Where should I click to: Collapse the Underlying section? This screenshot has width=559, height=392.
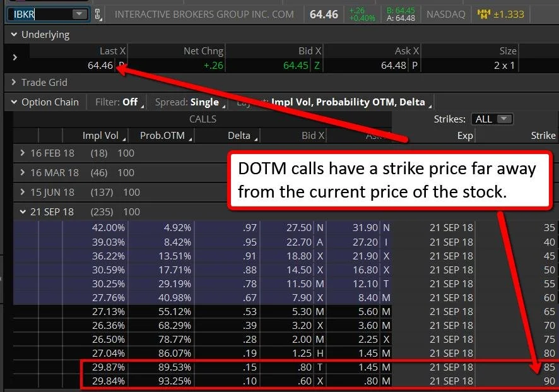pyautogui.click(x=15, y=35)
